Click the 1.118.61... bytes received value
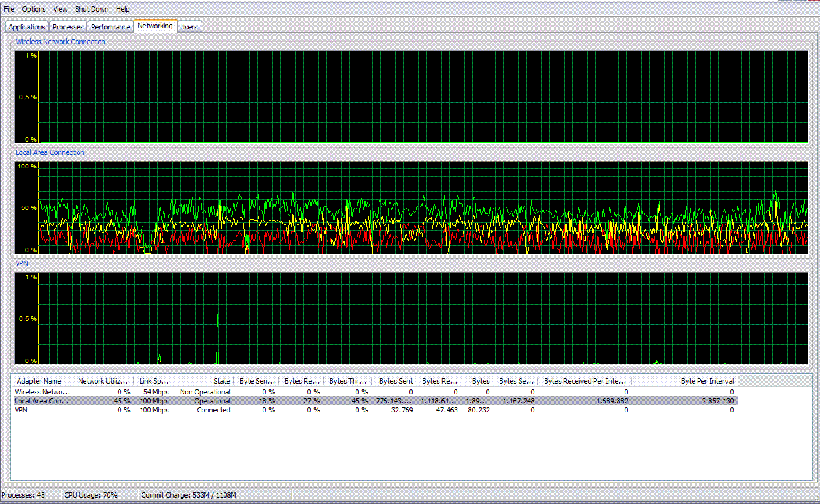 [439, 401]
